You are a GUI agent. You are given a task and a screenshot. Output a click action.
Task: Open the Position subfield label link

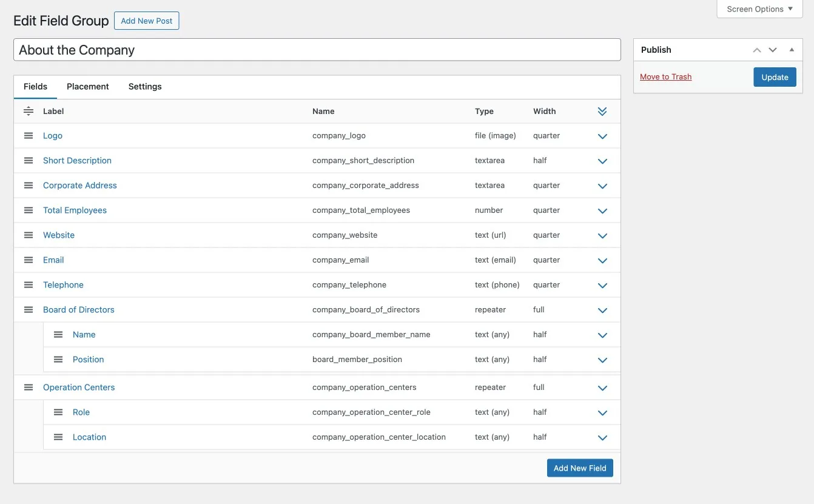(89, 360)
